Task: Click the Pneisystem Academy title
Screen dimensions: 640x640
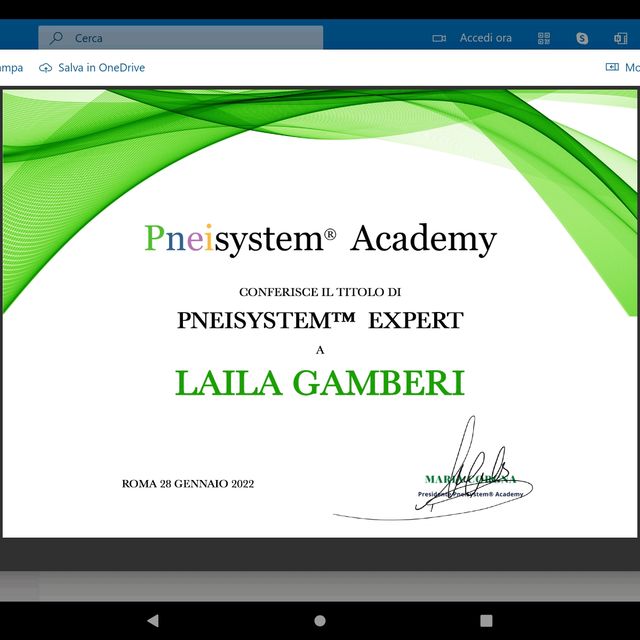Action: tap(321, 239)
